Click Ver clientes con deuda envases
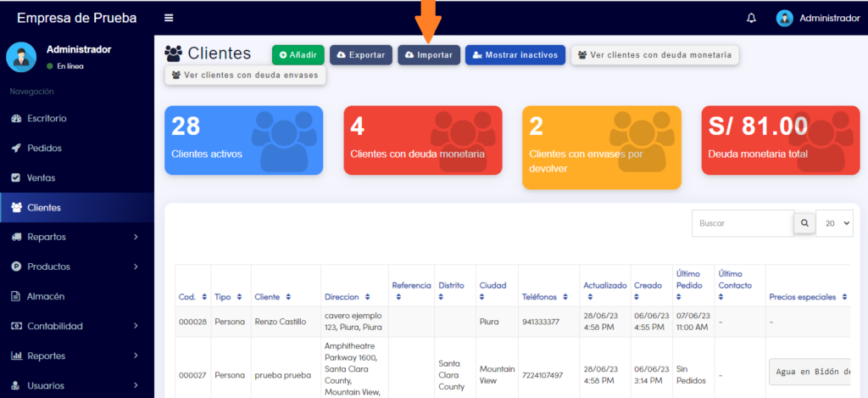Viewport: 868px width, 398px height. point(245,75)
